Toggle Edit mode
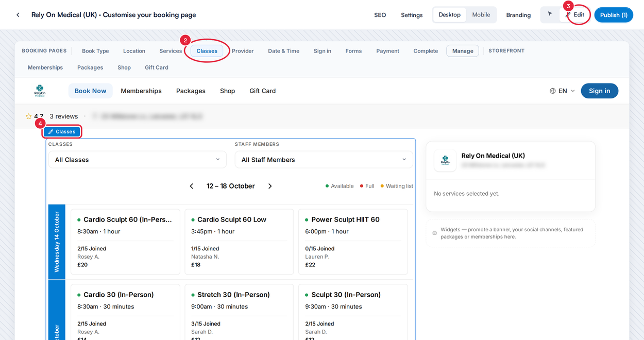 (575, 14)
